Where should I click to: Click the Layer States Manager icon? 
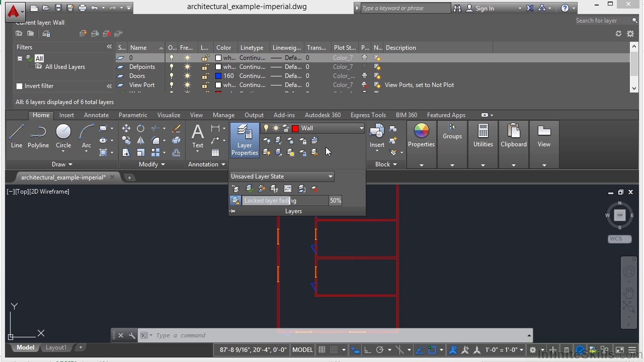tap(46, 34)
